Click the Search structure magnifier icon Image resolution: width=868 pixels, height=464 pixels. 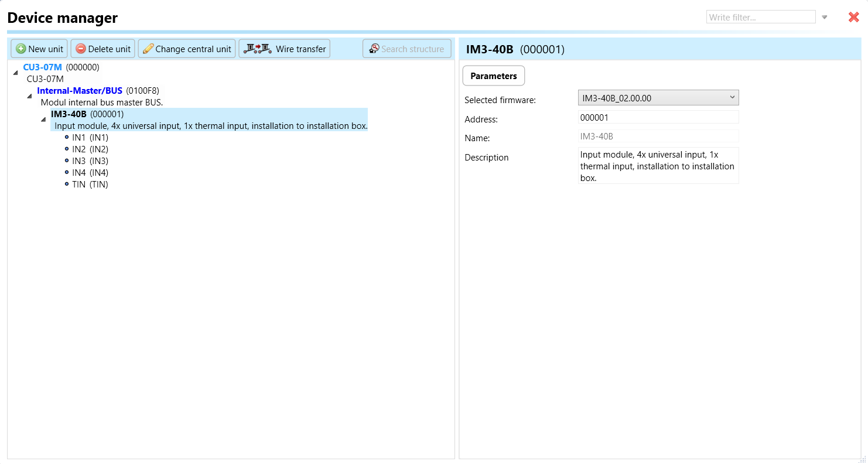click(x=374, y=49)
